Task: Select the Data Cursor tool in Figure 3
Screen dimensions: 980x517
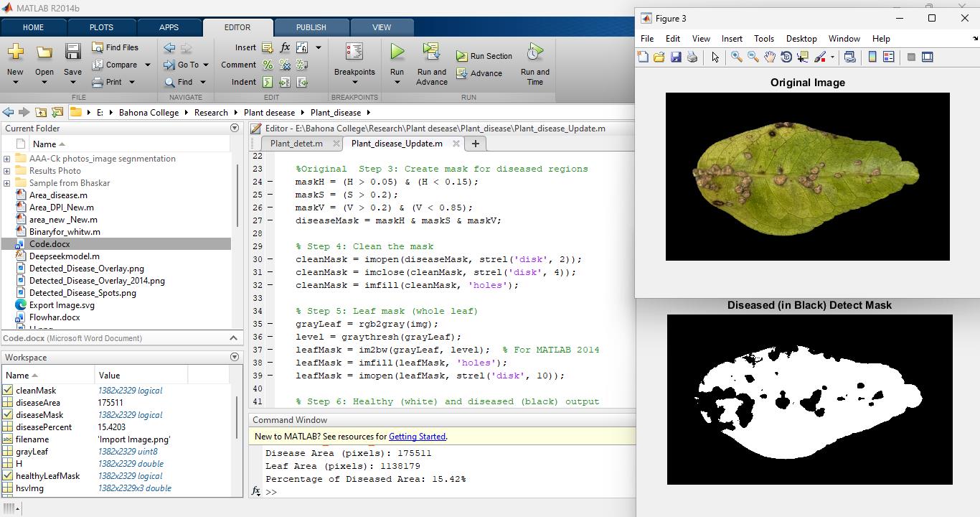Action: coord(803,57)
